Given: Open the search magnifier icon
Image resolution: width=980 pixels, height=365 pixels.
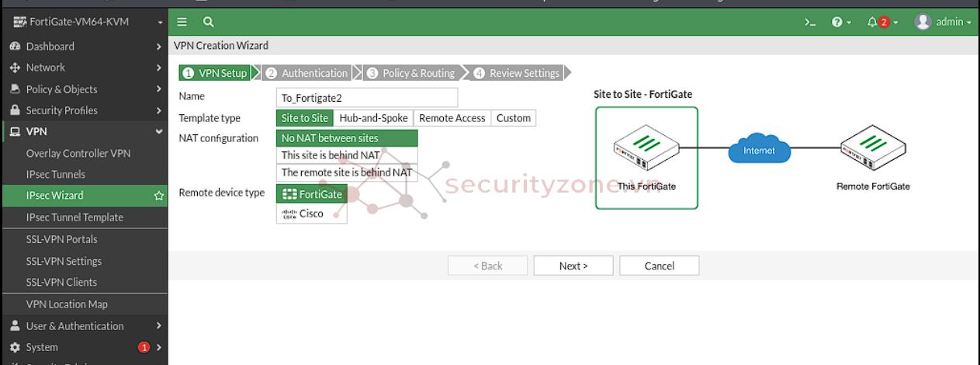Looking at the screenshot, I should pos(208,22).
